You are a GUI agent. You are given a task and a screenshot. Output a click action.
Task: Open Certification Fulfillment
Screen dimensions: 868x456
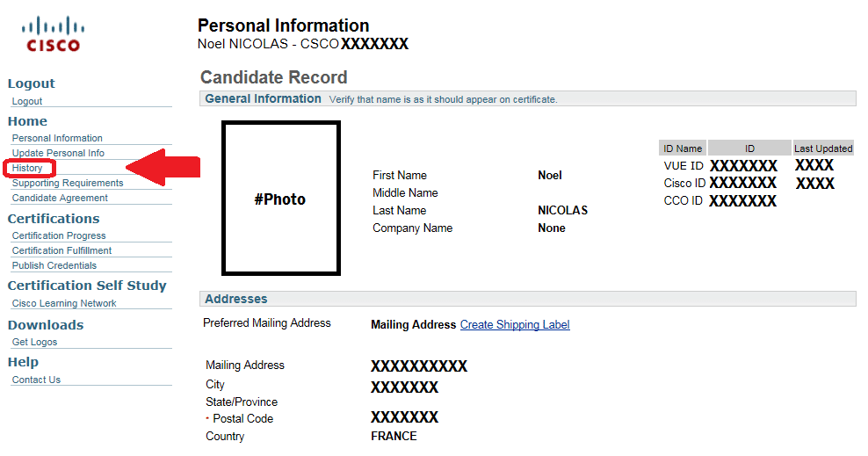(62, 250)
